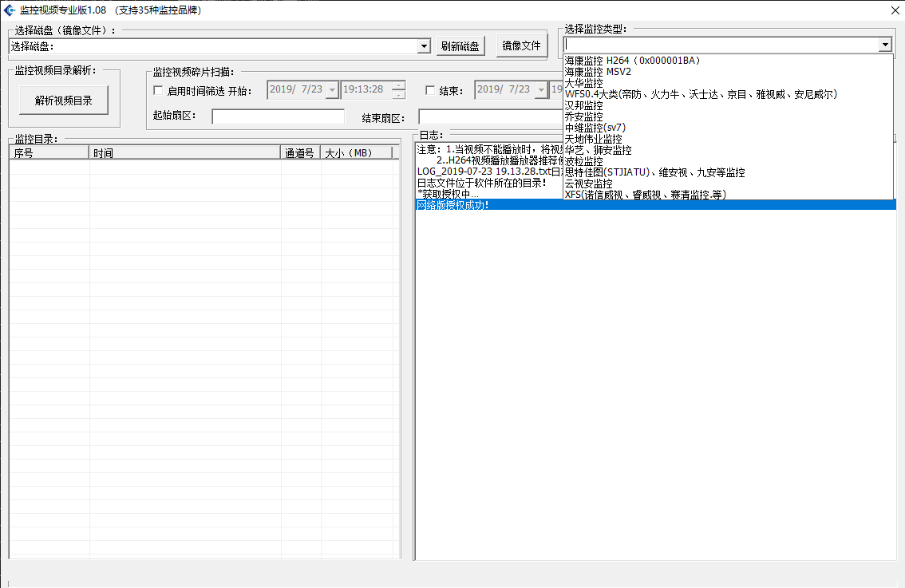Select 华艺、狮安监控 option
The image size is (905, 588).
[729, 150]
